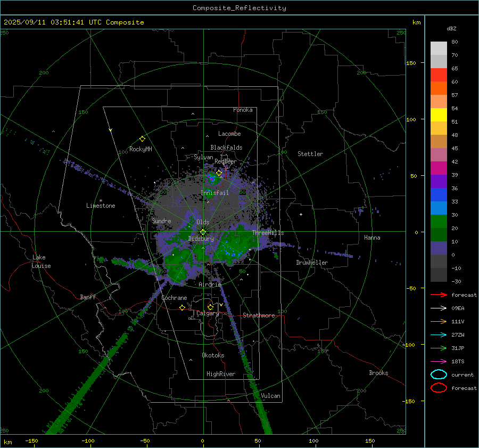The height and width of the screenshot is (448, 479).
Task: Click the Vulcan town label
Action: point(270,396)
